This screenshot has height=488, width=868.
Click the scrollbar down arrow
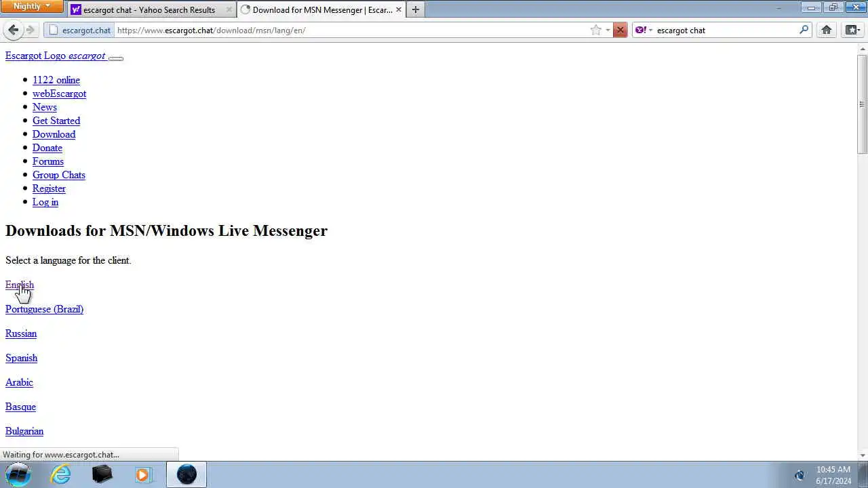863,455
